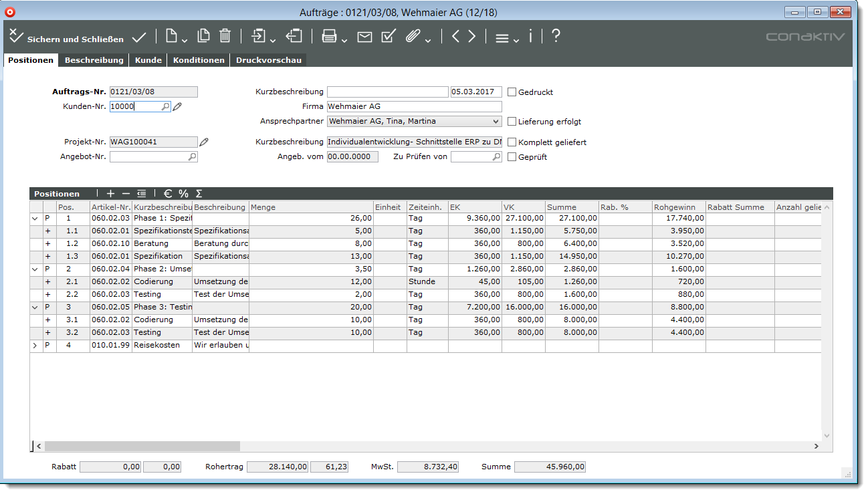Viewport: 868px width, 494px height.
Task: Tick the Komplett geliefert checkbox
Action: coord(512,142)
